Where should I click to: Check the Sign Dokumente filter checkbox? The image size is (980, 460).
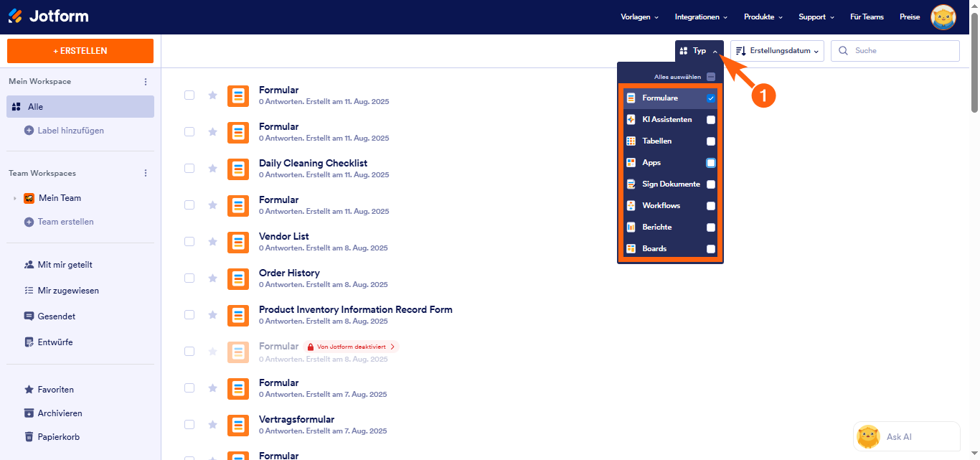[711, 184]
